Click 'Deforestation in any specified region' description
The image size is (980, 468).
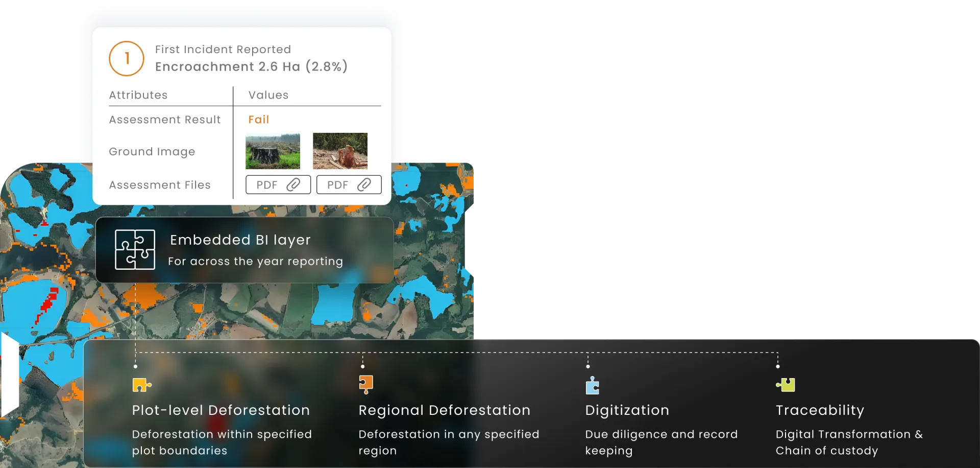point(449,442)
